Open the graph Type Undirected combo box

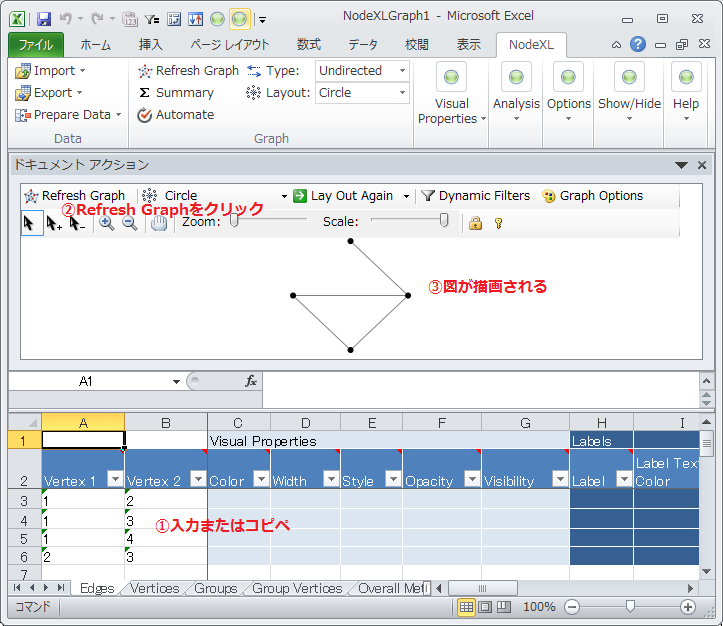tap(362, 71)
